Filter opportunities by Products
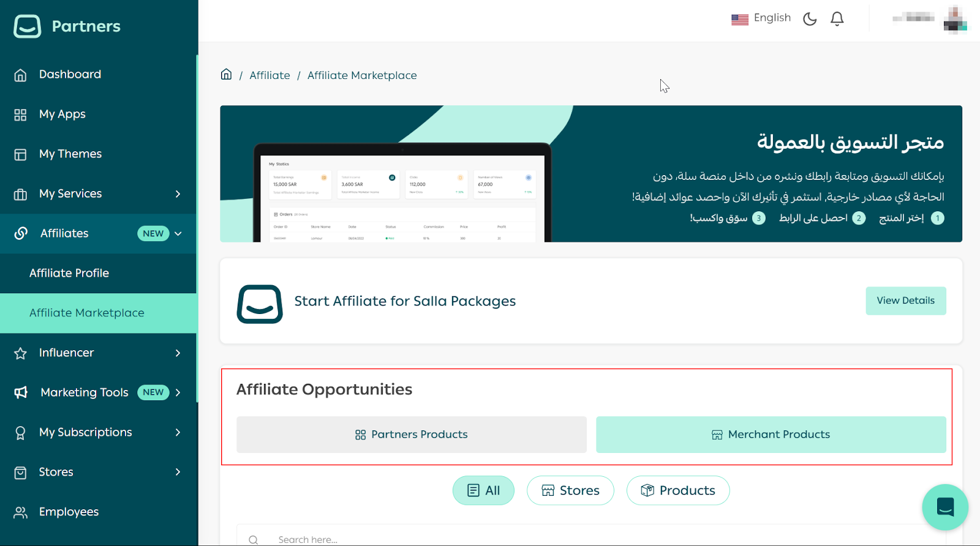The image size is (980, 546). pos(677,490)
